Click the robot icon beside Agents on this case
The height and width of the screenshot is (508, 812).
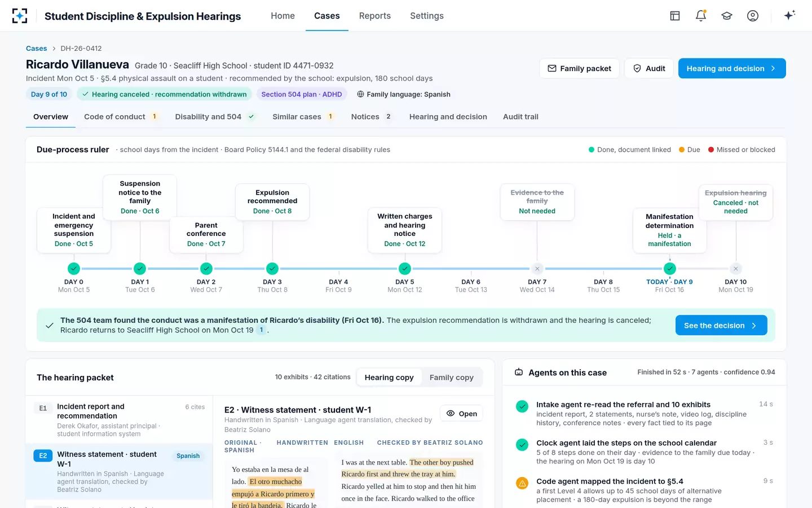pos(519,373)
